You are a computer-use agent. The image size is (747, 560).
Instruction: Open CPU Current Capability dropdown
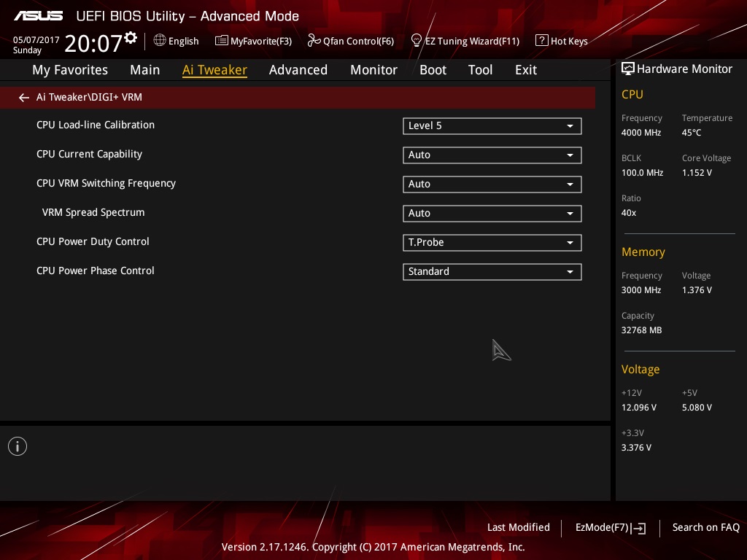coord(492,155)
